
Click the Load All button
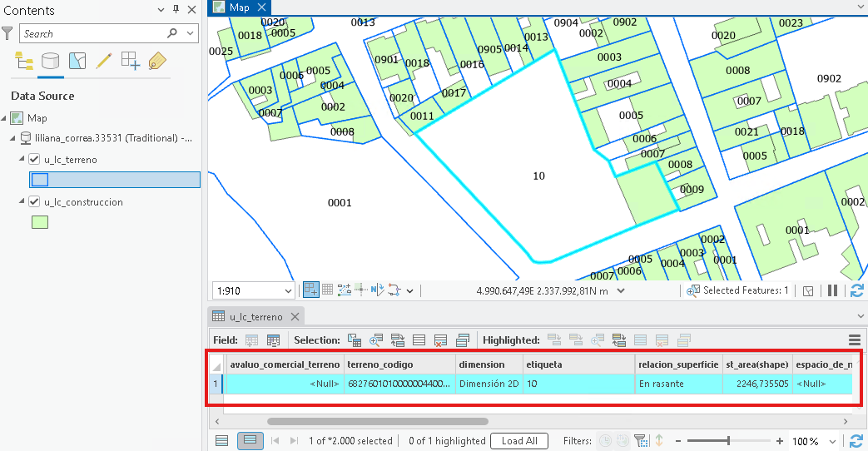coord(519,440)
